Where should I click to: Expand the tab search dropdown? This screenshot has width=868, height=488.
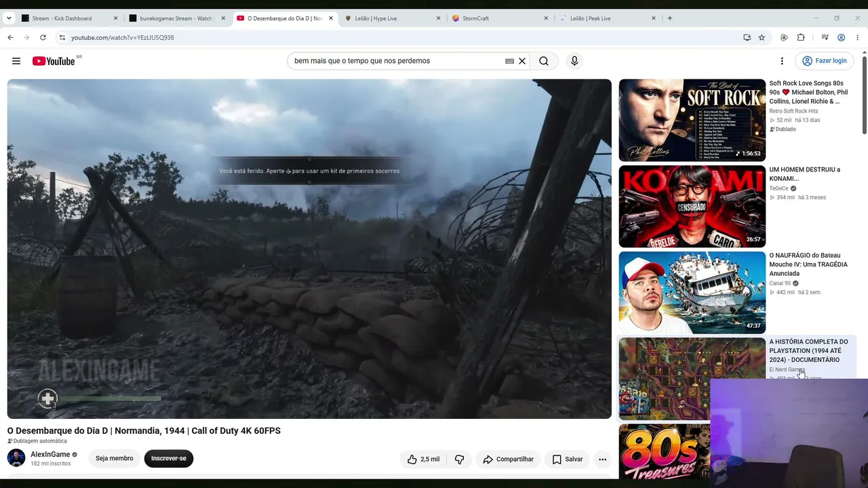(x=9, y=18)
